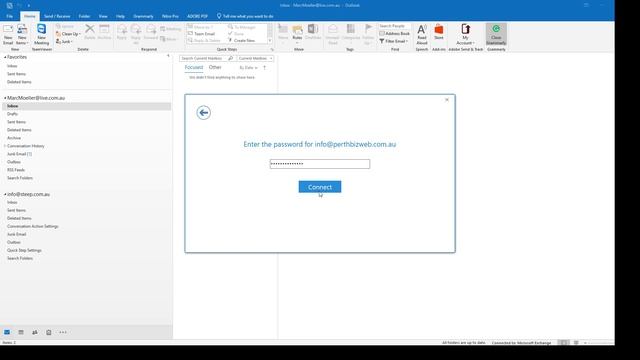
Task: Switch to Folder ribbon tab
Action: [84, 16]
